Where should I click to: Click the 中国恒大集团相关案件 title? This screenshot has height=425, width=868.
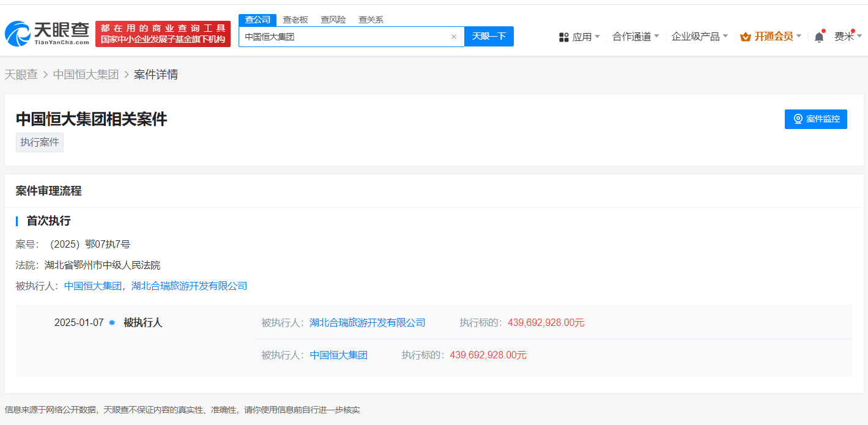tap(92, 119)
